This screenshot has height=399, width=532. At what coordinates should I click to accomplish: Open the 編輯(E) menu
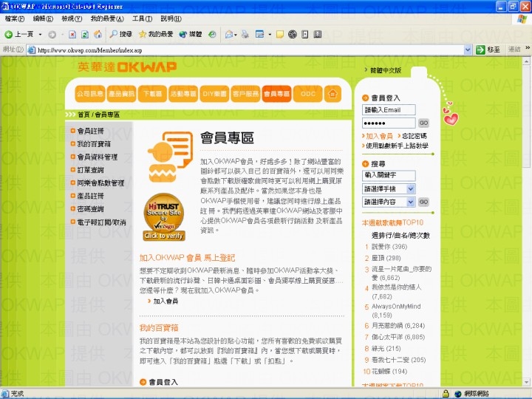click(x=43, y=18)
